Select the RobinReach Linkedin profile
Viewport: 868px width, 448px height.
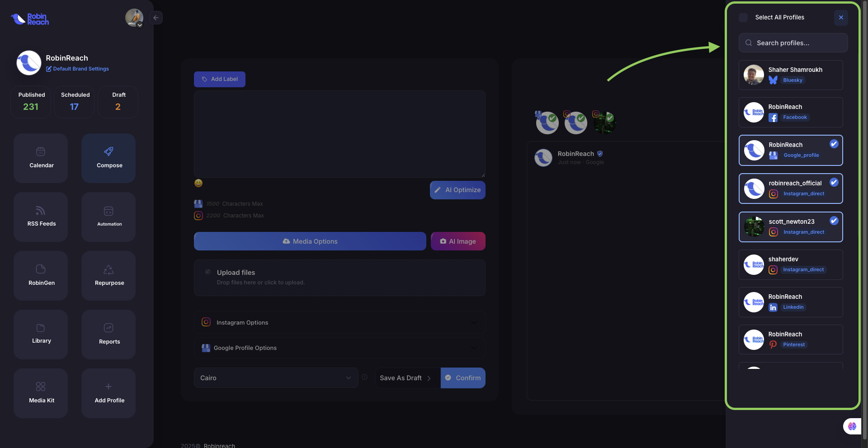click(x=791, y=302)
